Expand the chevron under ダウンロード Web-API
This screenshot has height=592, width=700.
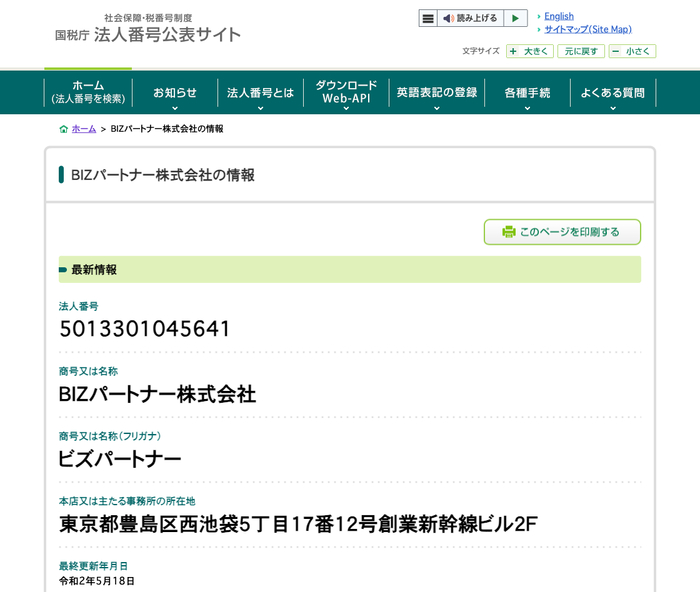(346, 109)
